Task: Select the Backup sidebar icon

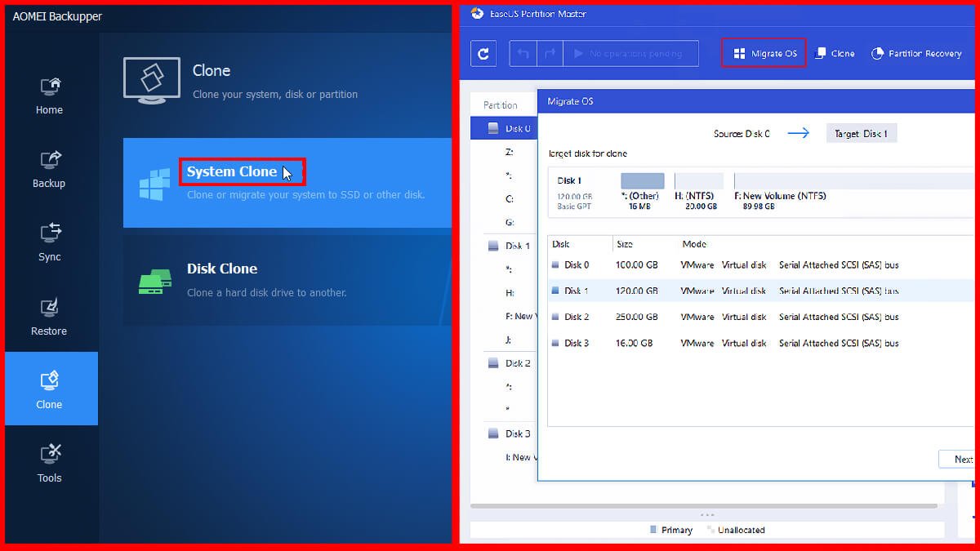Action: [48, 169]
